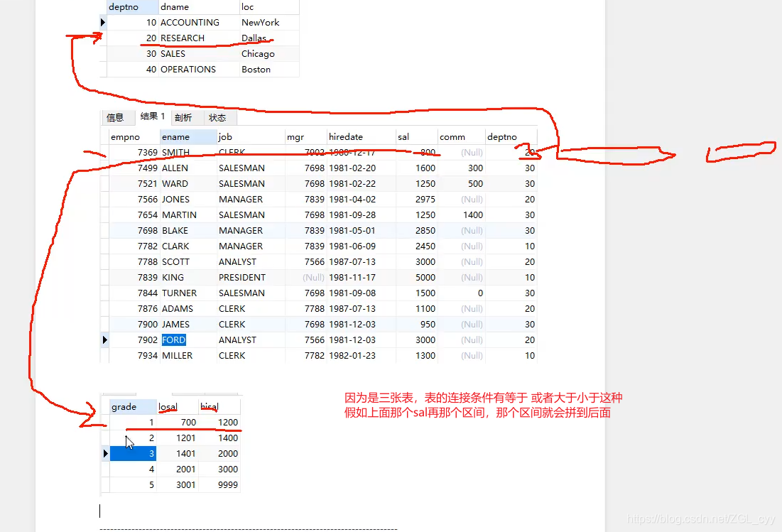Click the losal 1201 cell
Image resolution: width=782 pixels, height=532 pixels.
pyautogui.click(x=178, y=438)
